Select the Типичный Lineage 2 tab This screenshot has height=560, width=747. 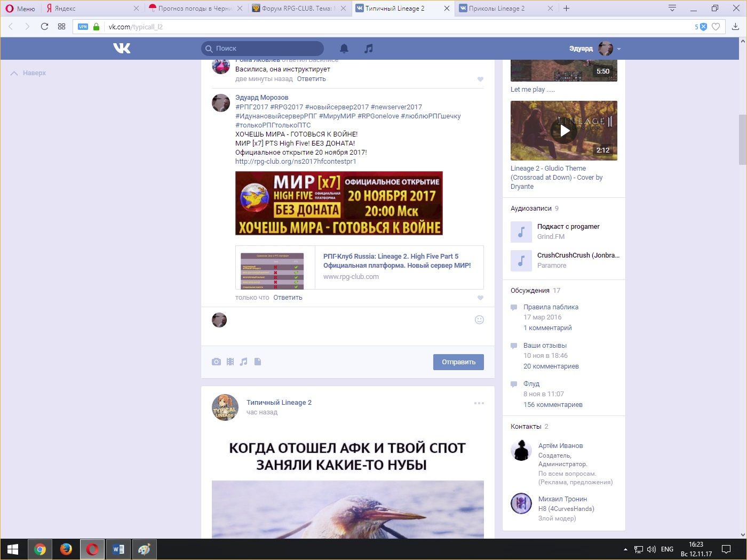(x=402, y=8)
